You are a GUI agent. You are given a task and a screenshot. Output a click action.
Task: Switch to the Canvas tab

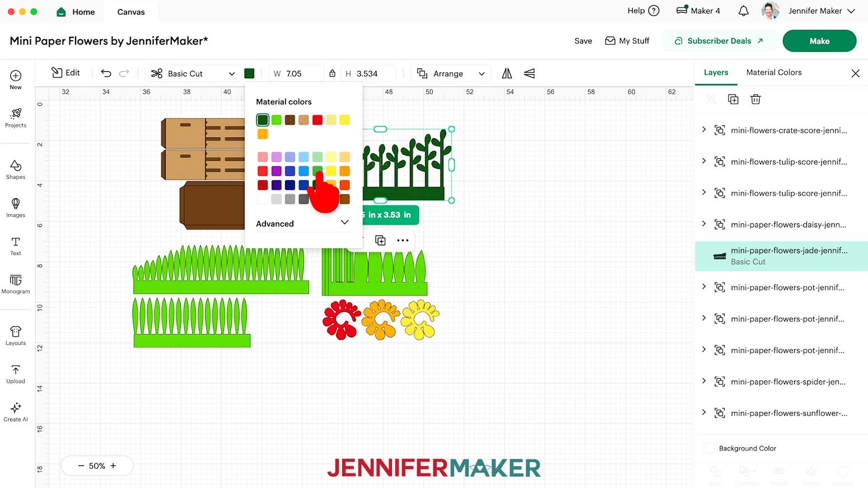131,12
